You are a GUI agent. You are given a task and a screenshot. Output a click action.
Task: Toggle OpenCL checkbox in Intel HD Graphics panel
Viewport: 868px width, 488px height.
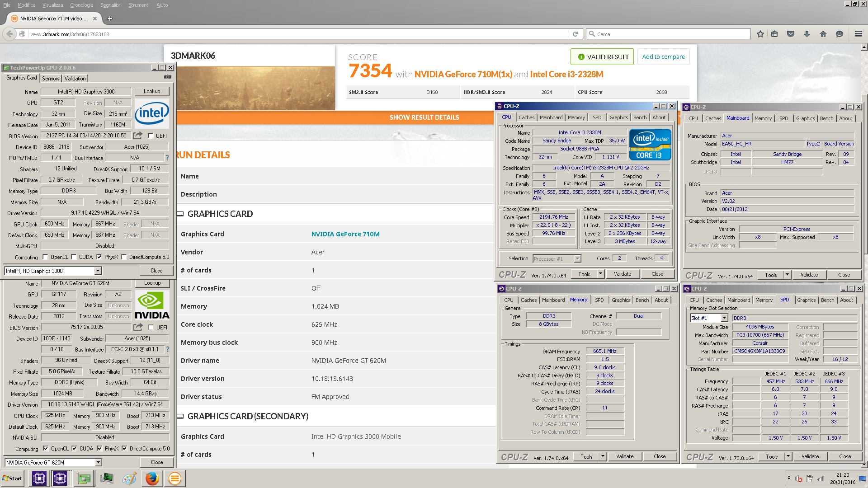click(45, 257)
